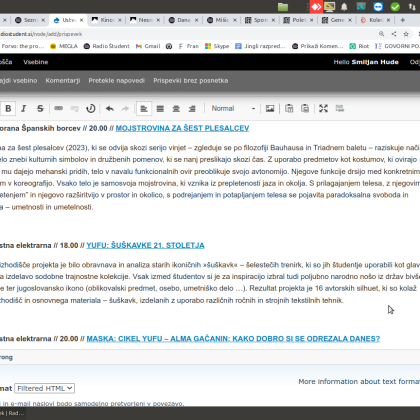The width and height of the screenshot is (420, 420).
Task: Apply italic formatting in the editor
Action: (24, 108)
